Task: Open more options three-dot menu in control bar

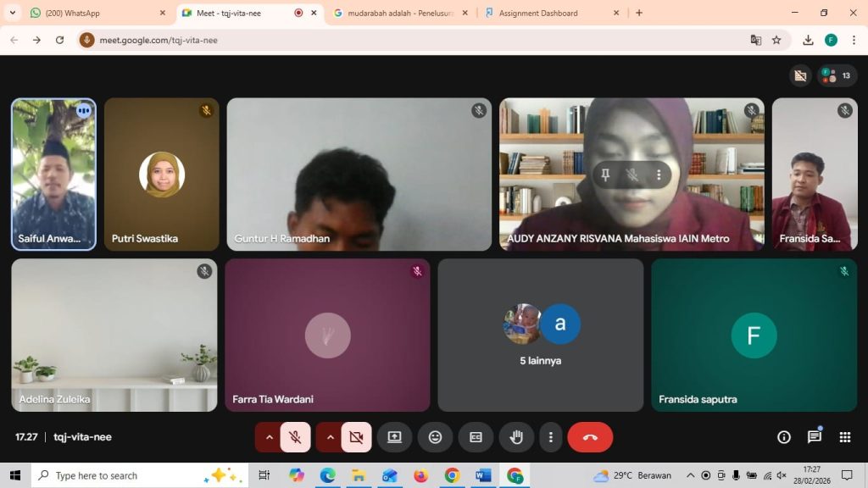Action: pos(551,437)
